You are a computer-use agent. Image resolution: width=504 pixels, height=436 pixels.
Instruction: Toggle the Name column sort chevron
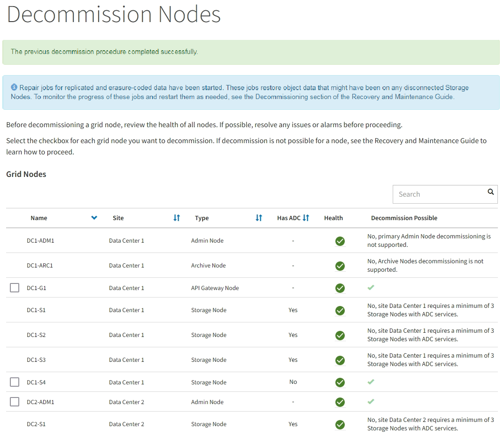tap(94, 218)
